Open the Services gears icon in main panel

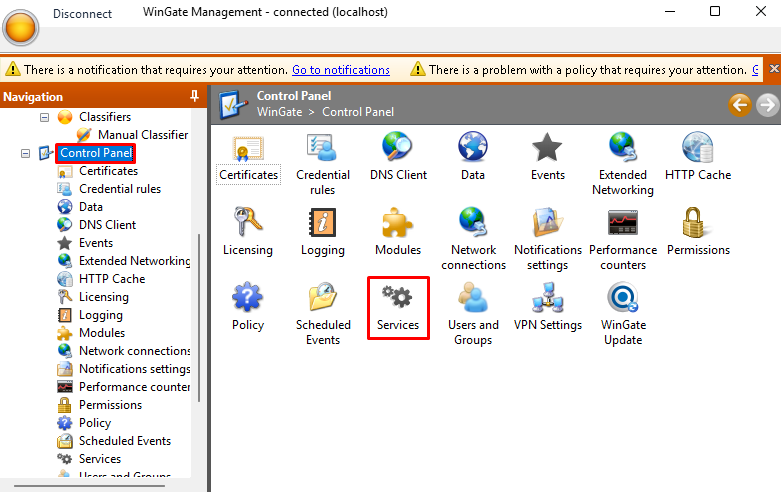point(397,297)
